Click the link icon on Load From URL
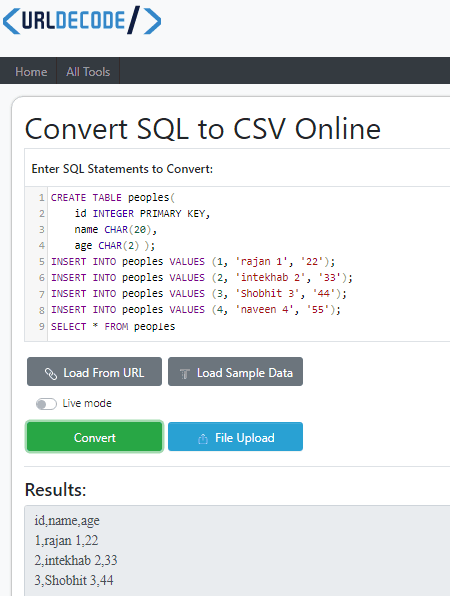The width and height of the screenshot is (450, 596). [51, 374]
